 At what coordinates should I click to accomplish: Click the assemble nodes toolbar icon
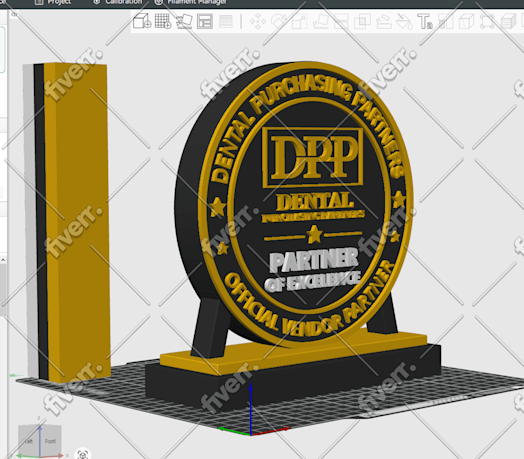coord(487,21)
